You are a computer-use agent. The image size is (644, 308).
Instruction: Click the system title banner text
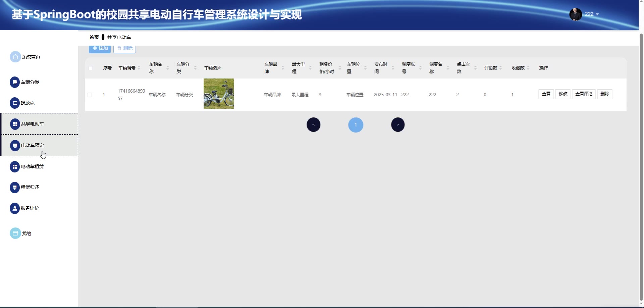[157, 14]
